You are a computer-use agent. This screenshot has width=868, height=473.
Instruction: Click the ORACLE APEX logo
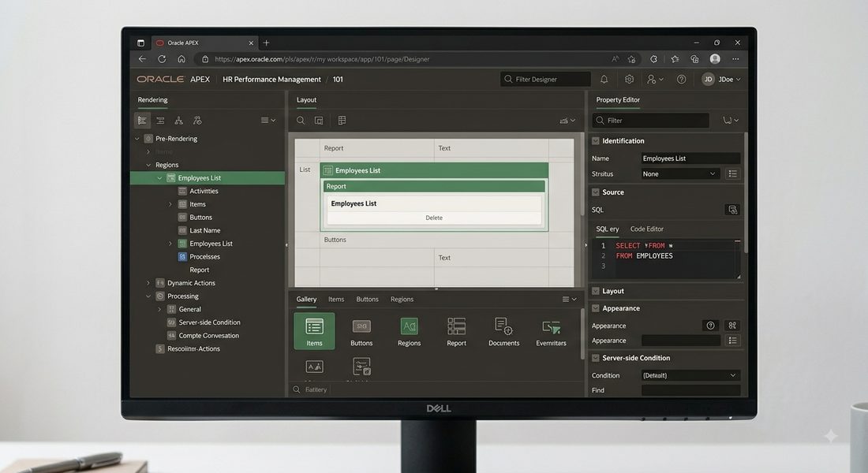pyautogui.click(x=174, y=80)
